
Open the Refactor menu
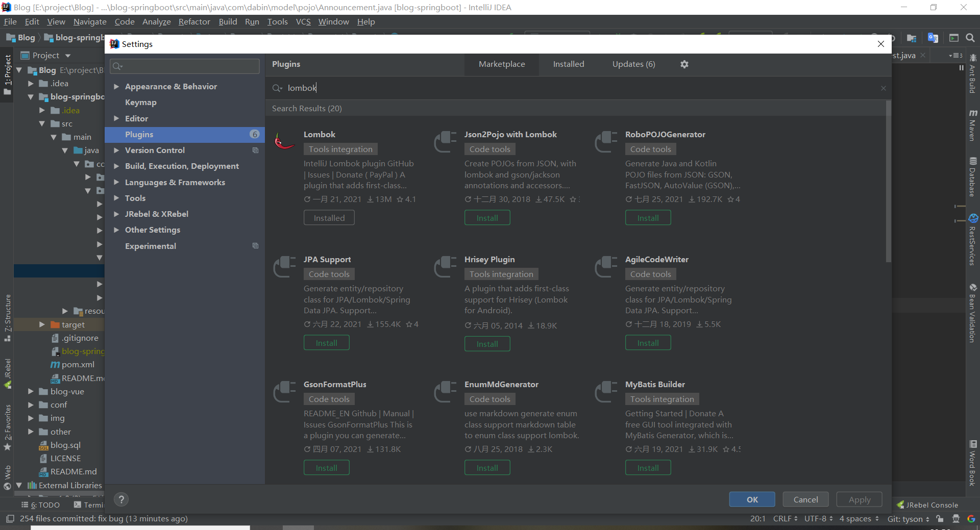pos(194,21)
